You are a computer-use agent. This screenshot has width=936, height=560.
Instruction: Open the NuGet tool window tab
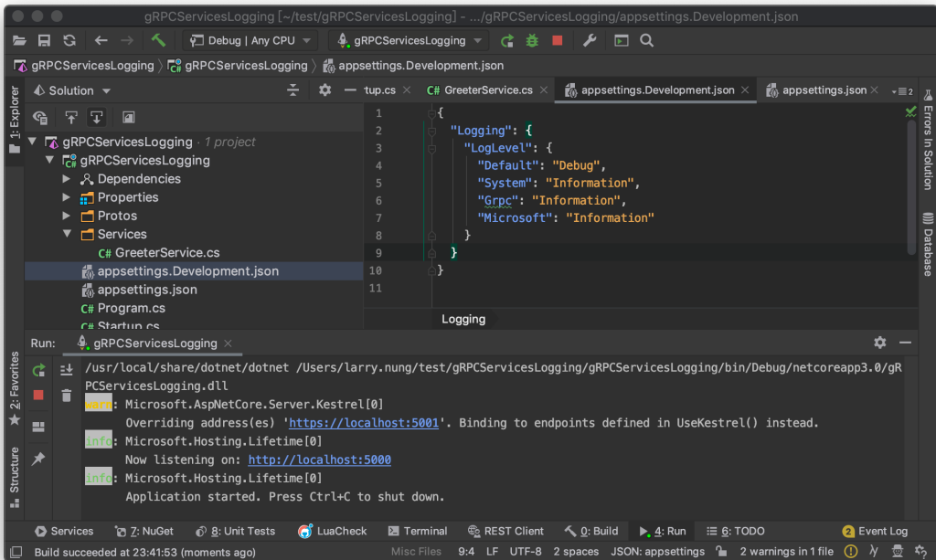144,531
